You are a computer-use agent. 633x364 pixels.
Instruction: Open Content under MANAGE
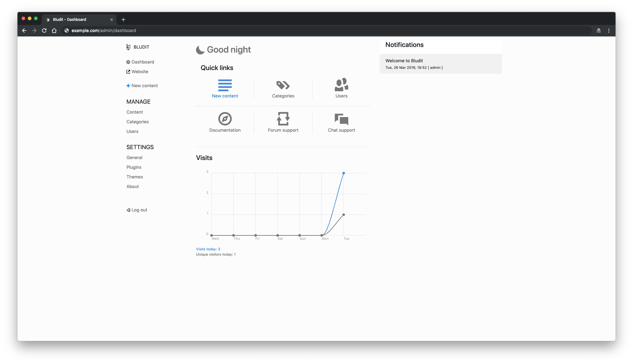[x=135, y=112]
